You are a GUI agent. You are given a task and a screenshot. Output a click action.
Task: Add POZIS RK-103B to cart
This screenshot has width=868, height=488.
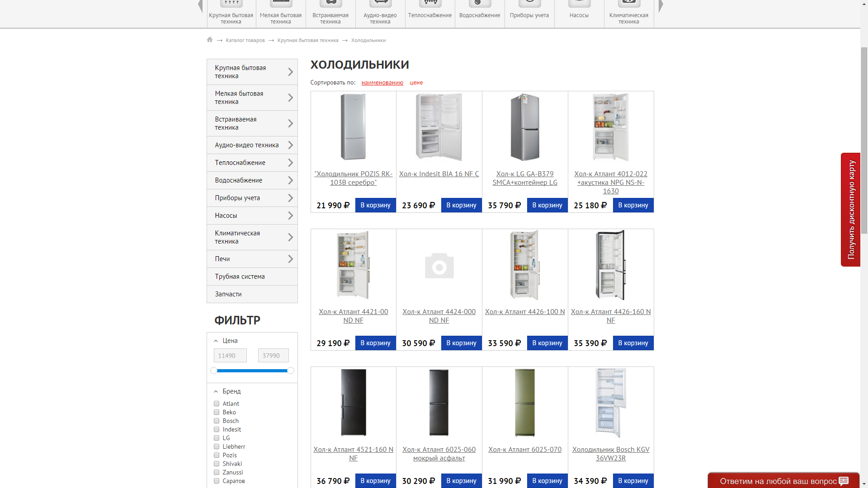point(375,205)
